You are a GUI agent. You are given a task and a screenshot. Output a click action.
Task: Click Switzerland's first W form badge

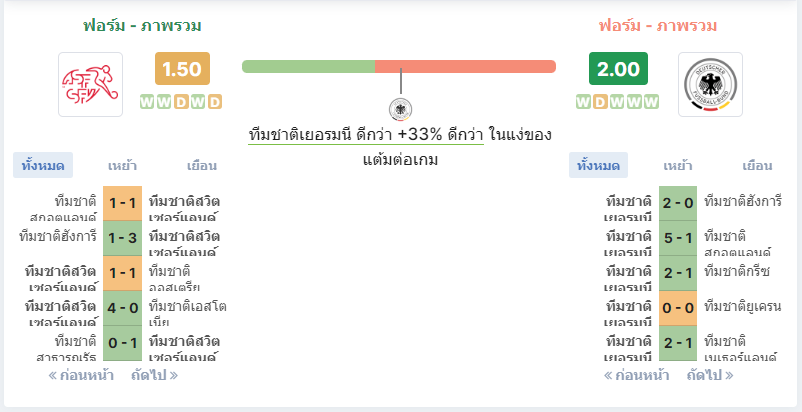(x=147, y=102)
